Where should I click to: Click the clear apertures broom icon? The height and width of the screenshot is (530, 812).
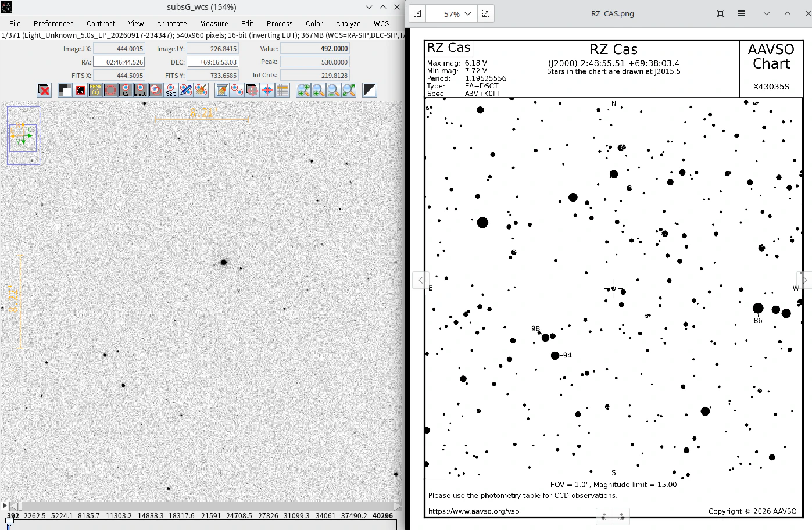201,90
